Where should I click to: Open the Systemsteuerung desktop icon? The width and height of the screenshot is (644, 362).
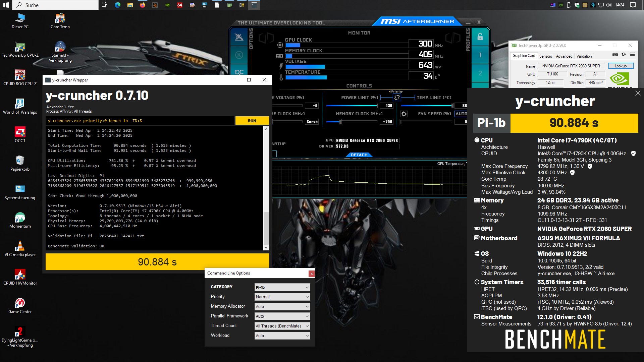(20, 191)
